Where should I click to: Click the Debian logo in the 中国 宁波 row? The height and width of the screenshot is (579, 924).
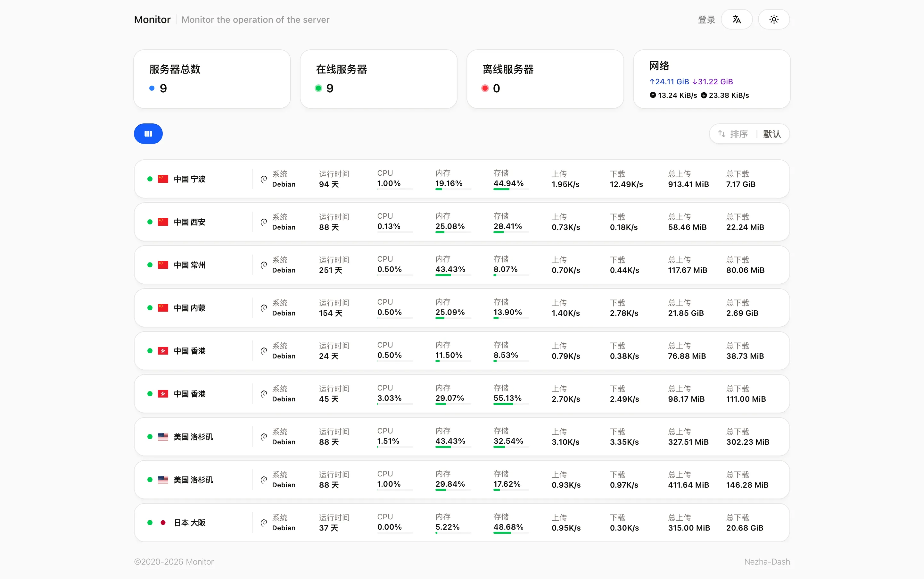click(x=264, y=179)
